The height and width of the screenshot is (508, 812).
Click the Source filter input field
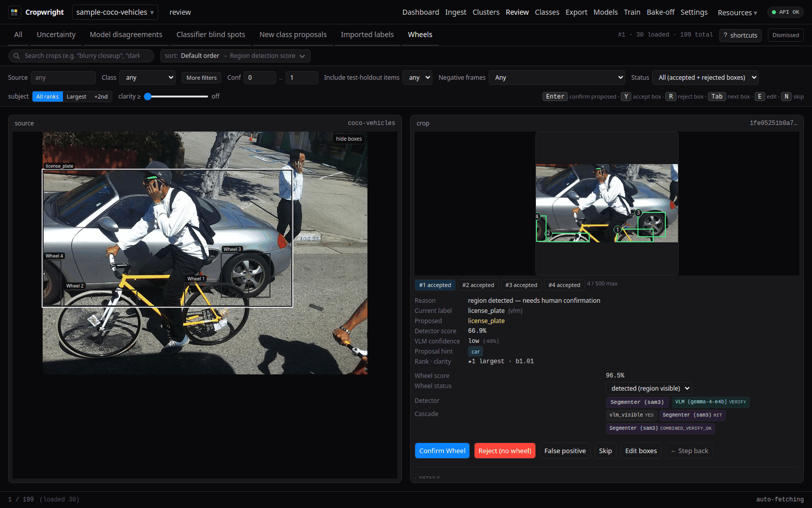[x=63, y=78]
